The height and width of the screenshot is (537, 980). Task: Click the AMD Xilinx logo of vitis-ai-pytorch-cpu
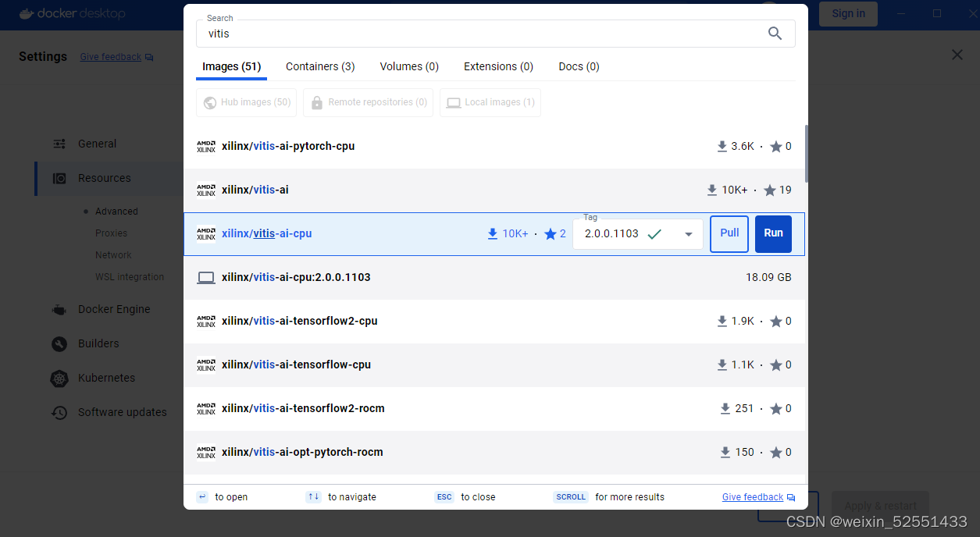coord(206,146)
